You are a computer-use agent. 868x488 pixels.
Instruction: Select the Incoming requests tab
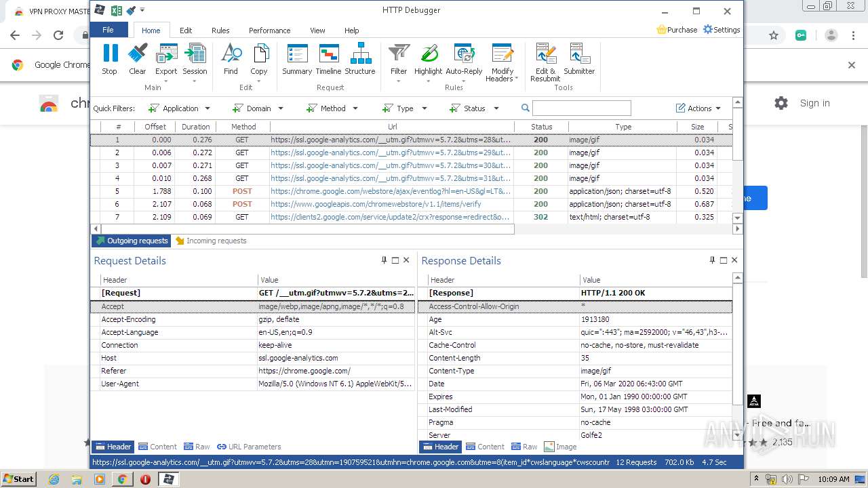(x=211, y=241)
